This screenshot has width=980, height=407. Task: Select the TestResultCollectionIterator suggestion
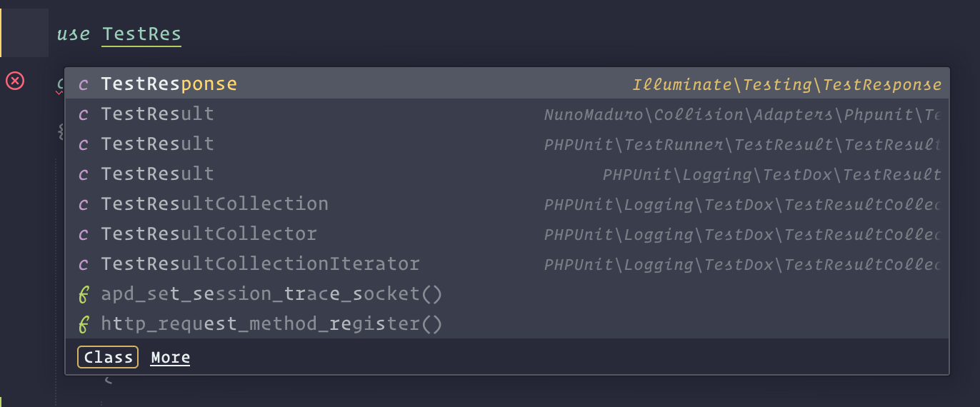[x=507, y=264]
